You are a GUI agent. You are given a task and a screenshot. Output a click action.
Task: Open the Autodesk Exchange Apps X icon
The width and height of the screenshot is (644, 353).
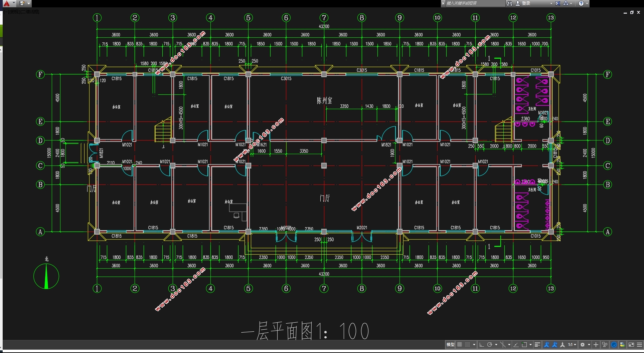click(x=558, y=3)
